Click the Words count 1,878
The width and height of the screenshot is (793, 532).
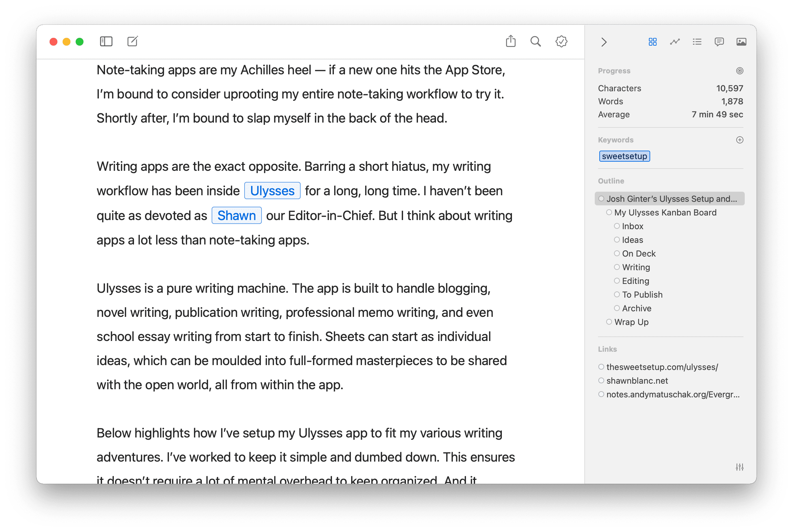[732, 101]
